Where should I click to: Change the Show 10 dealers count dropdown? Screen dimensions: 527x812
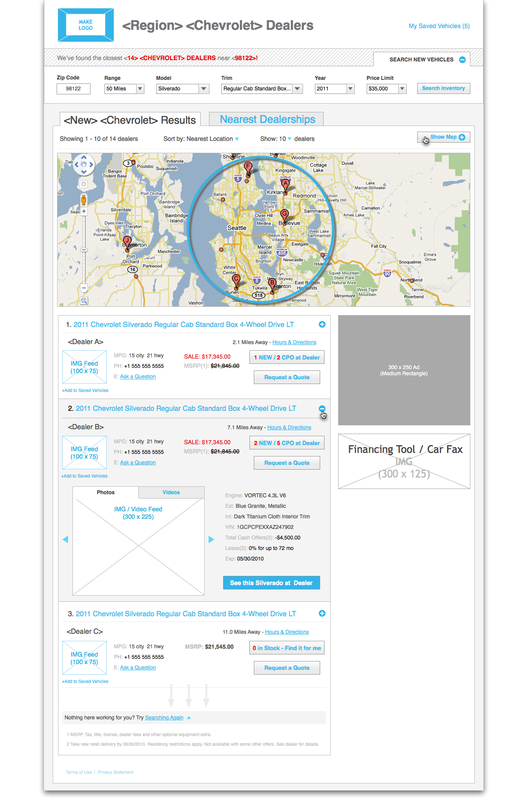(276, 139)
